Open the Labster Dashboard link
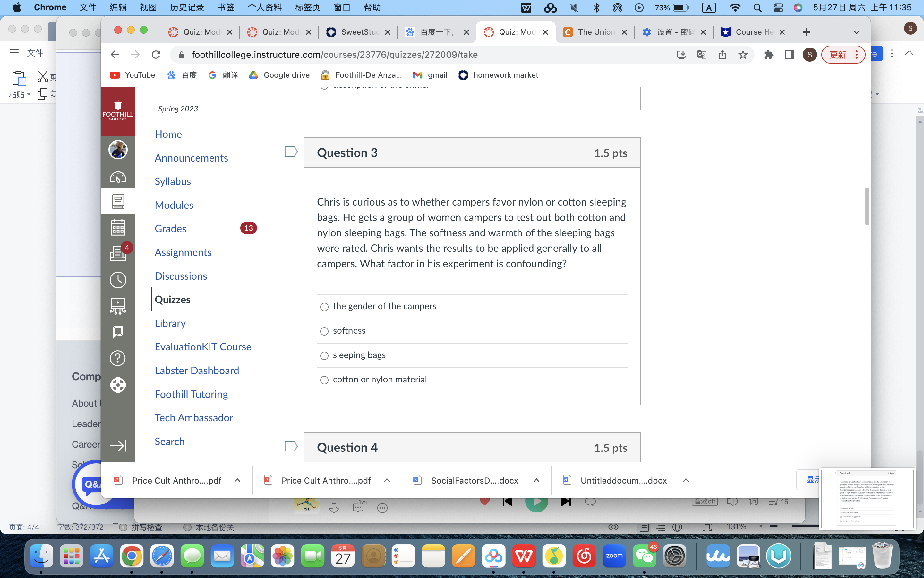 197,371
